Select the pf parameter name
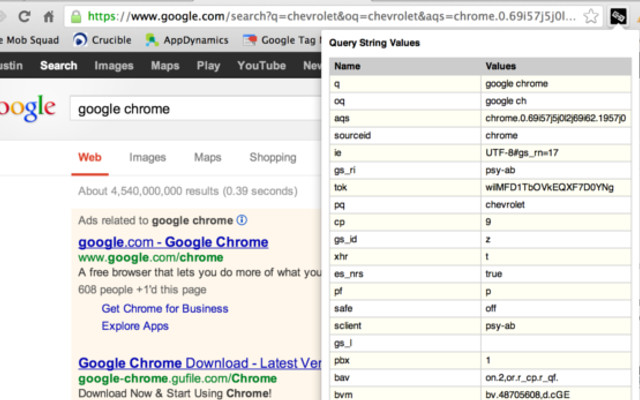 [x=338, y=291]
